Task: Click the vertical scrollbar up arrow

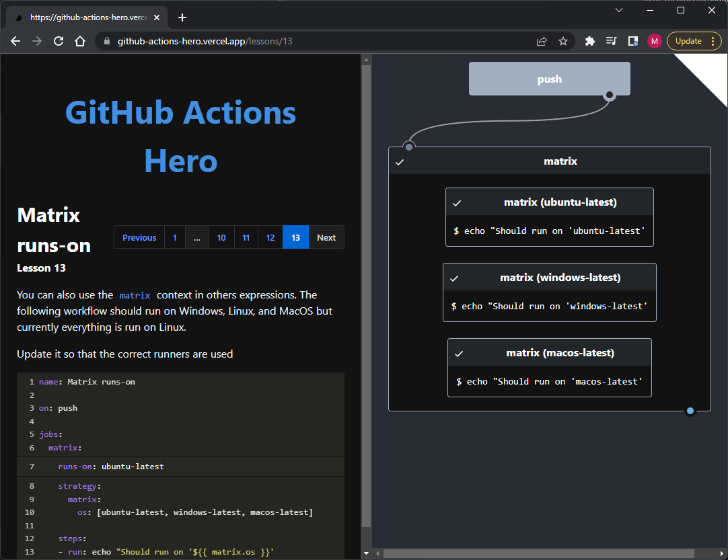Action: pos(366,59)
